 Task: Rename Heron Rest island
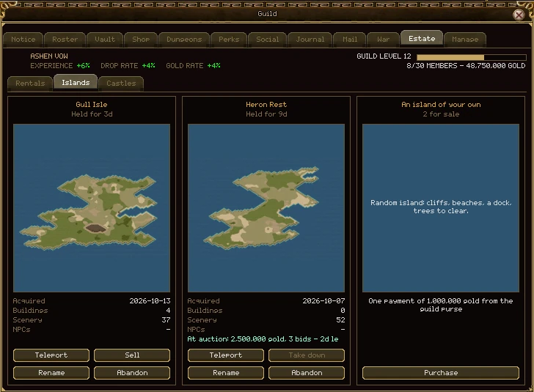point(226,373)
